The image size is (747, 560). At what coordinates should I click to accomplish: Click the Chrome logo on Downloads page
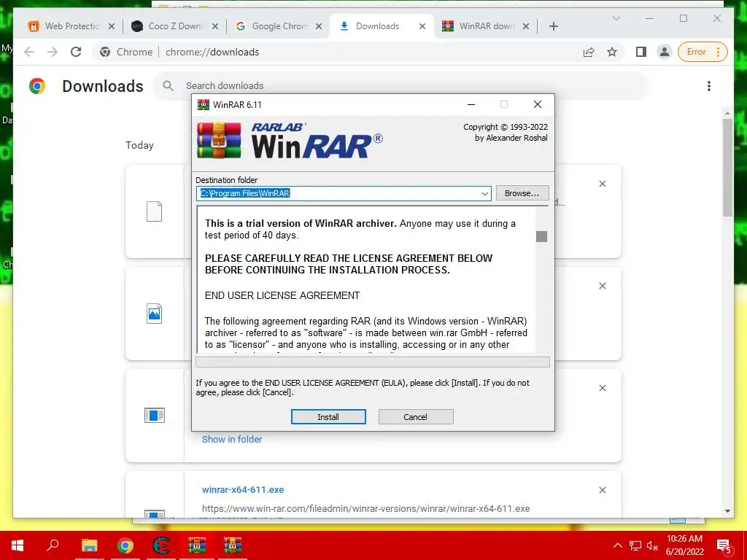click(37, 86)
